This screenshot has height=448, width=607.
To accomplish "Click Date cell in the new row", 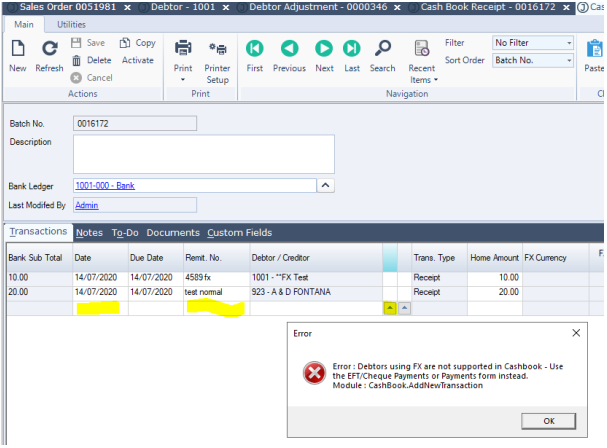I will click(x=100, y=308).
